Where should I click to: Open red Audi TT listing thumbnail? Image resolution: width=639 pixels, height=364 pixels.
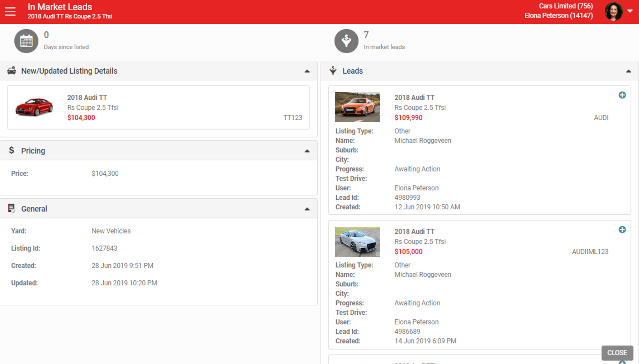(x=34, y=107)
